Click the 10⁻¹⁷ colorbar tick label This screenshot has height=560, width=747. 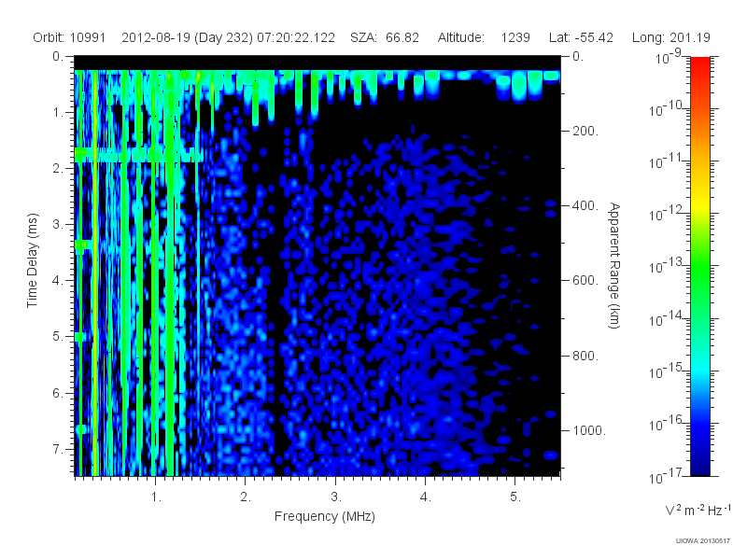click(666, 476)
